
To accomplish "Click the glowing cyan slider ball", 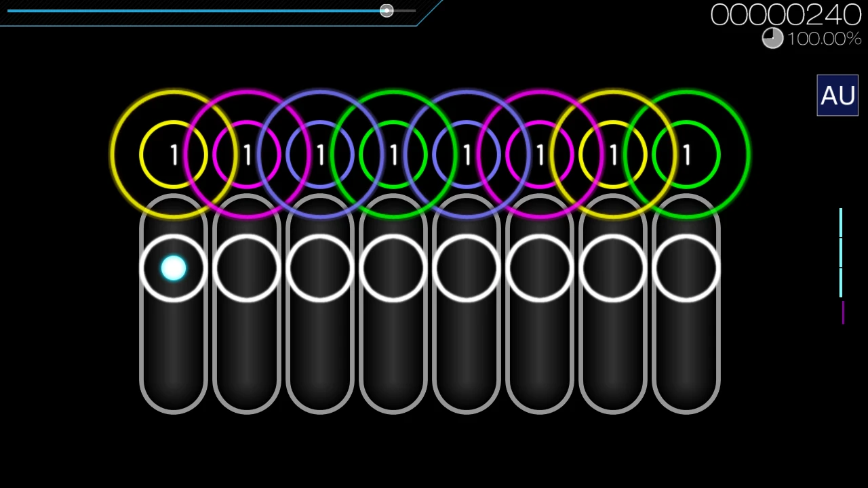I will point(174,268).
